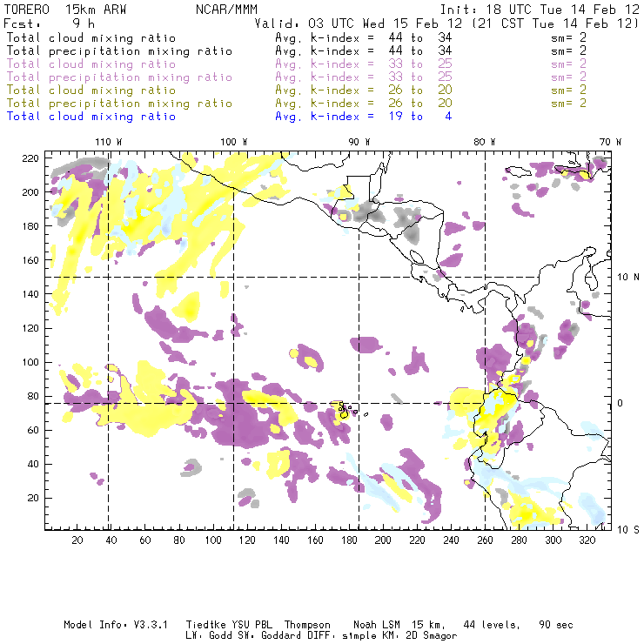The image size is (644, 644).
Task: Click the olive "Total precipitation mixing ratio" legend line
Action: pos(119,104)
